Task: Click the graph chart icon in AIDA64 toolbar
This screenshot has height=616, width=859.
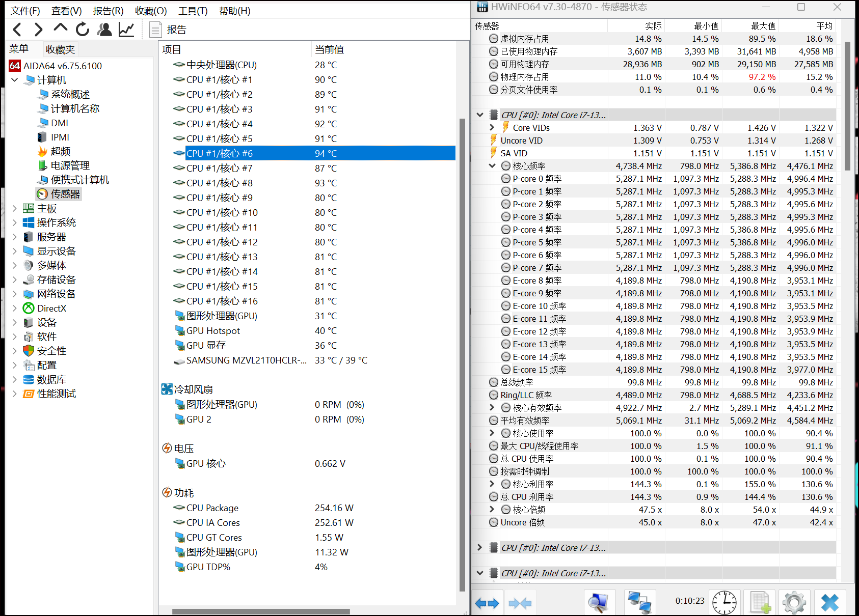Action: [126, 30]
